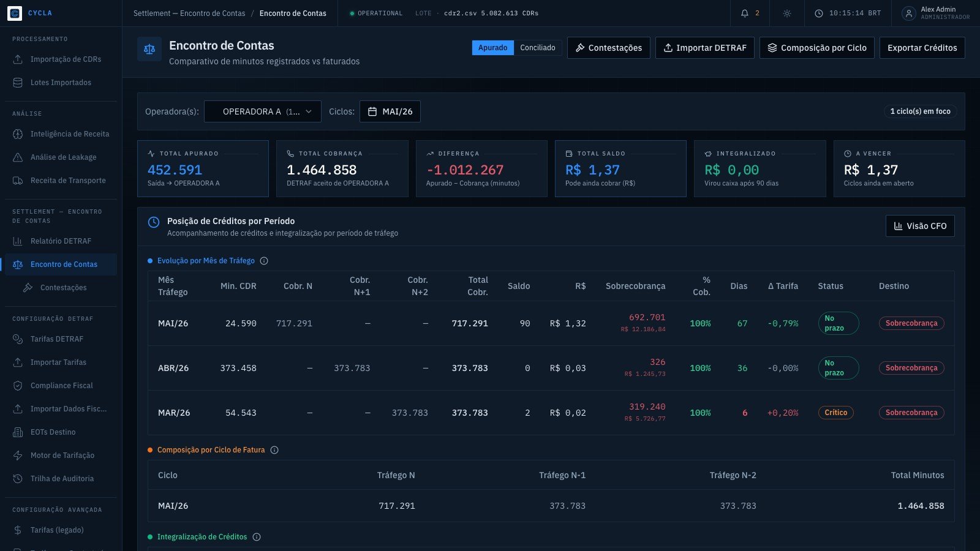Open the Visão CFO view
980x551 pixels.
click(920, 226)
